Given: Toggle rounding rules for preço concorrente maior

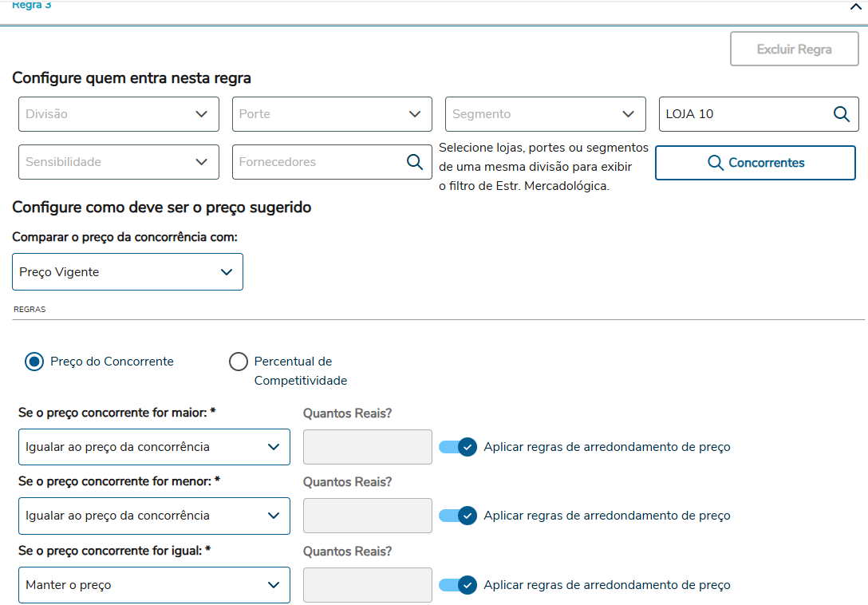Looking at the screenshot, I should [458, 447].
